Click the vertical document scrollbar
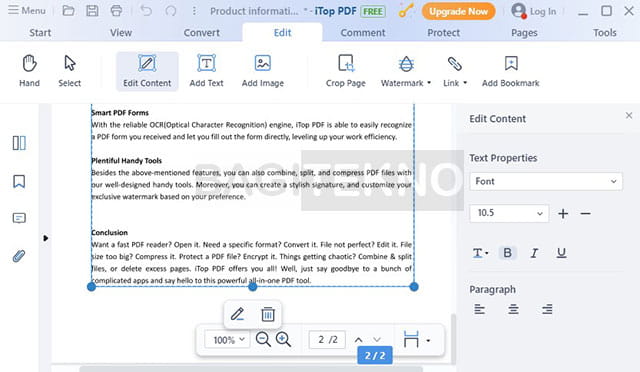The width and height of the screenshot is (640, 372). [x=453, y=338]
